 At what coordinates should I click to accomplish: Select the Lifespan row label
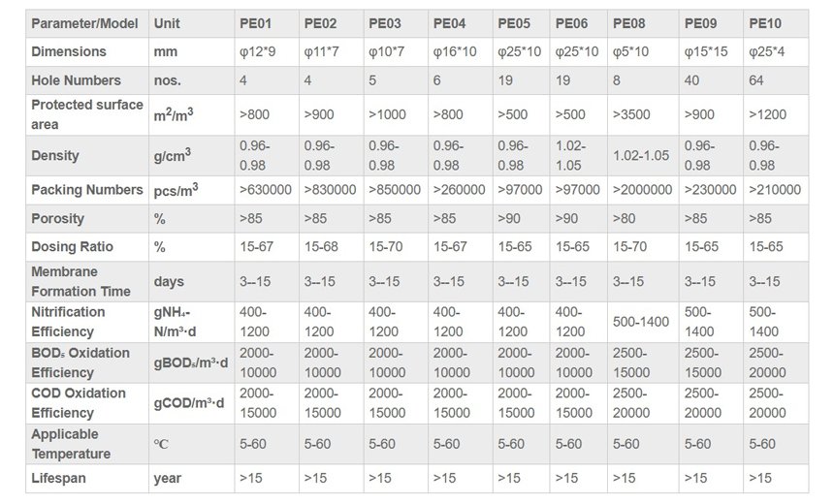coord(58,478)
